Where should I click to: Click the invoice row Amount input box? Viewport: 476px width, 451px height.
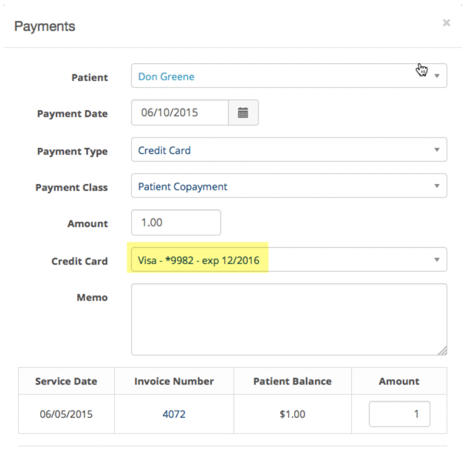(x=400, y=414)
